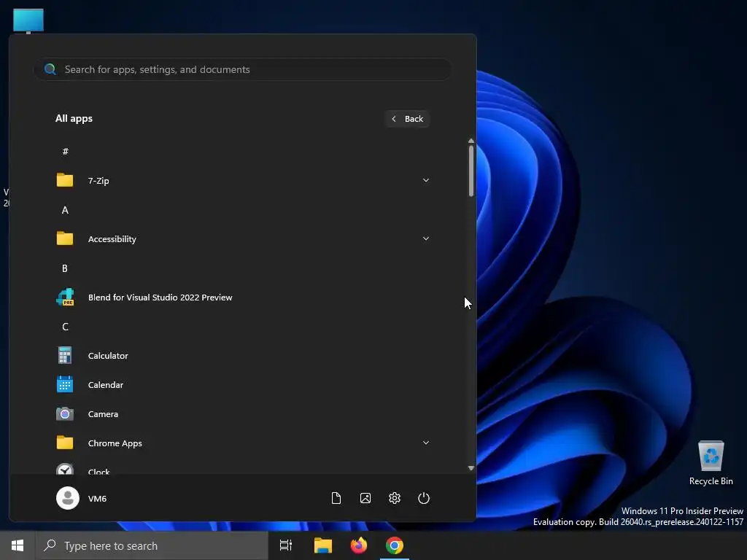Click the 'Calculator' app name
Screen dimensions: 747x560
pyautogui.click(x=108, y=356)
